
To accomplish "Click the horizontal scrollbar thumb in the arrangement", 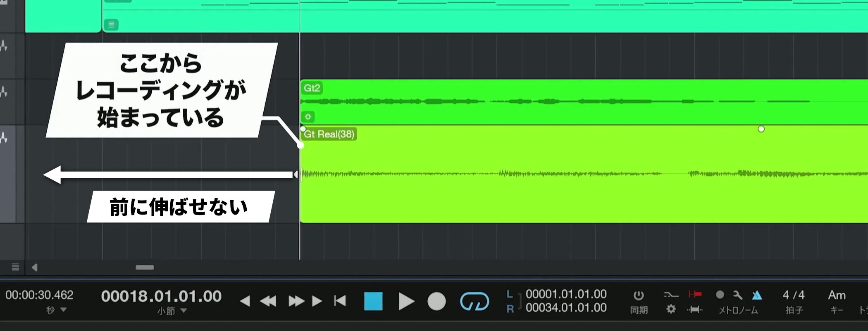I will (145, 267).
